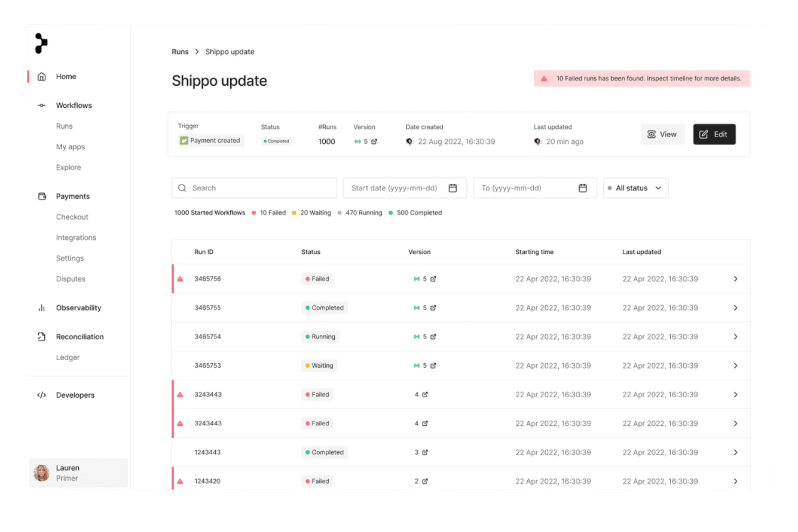Click the Home house icon
This screenshot has width=798, height=532.
pyautogui.click(x=42, y=77)
